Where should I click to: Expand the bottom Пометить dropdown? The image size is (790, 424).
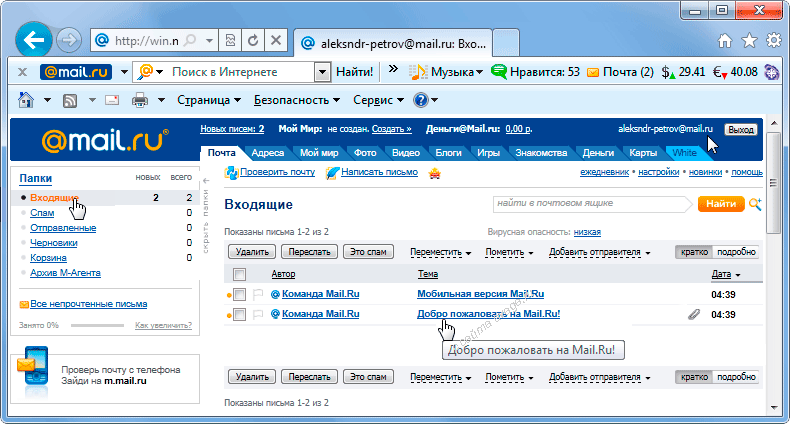click(x=509, y=377)
